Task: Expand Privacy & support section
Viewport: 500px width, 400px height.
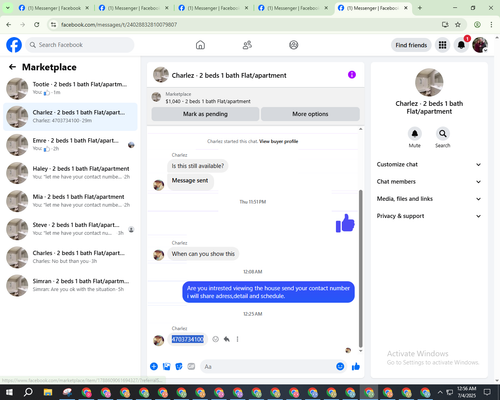Action: [429, 216]
